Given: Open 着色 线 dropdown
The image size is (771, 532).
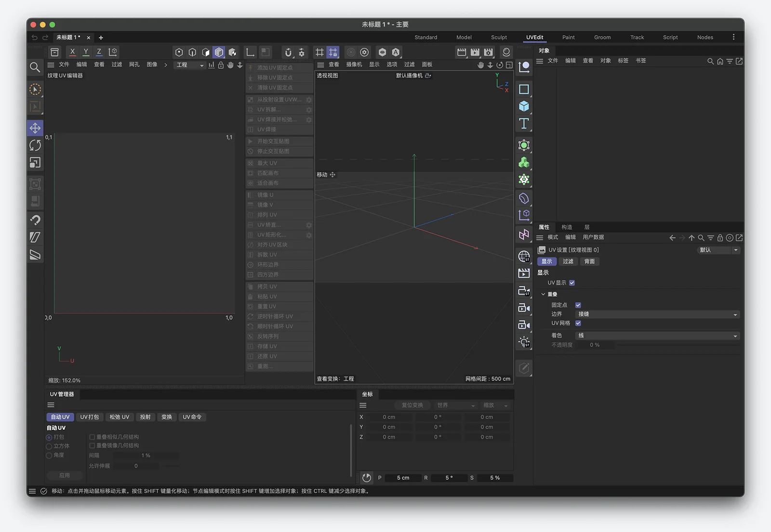Looking at the screenshot, I should pos(657,336).
